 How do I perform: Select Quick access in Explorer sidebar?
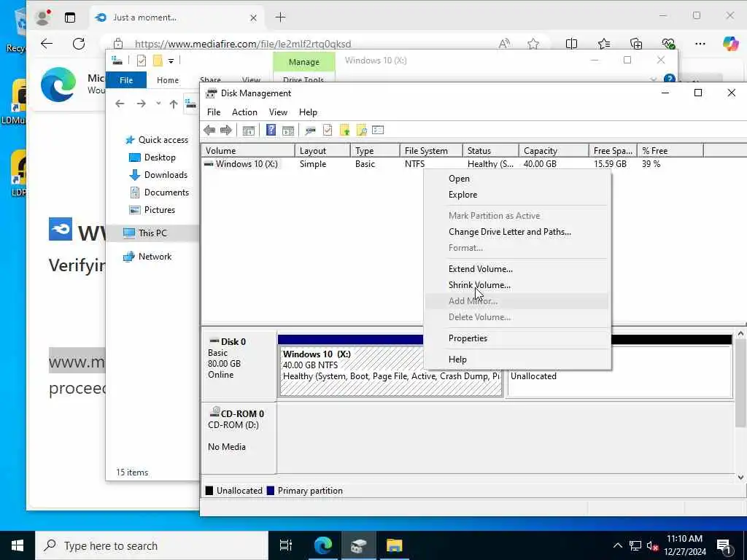click(x=163, y=139)
